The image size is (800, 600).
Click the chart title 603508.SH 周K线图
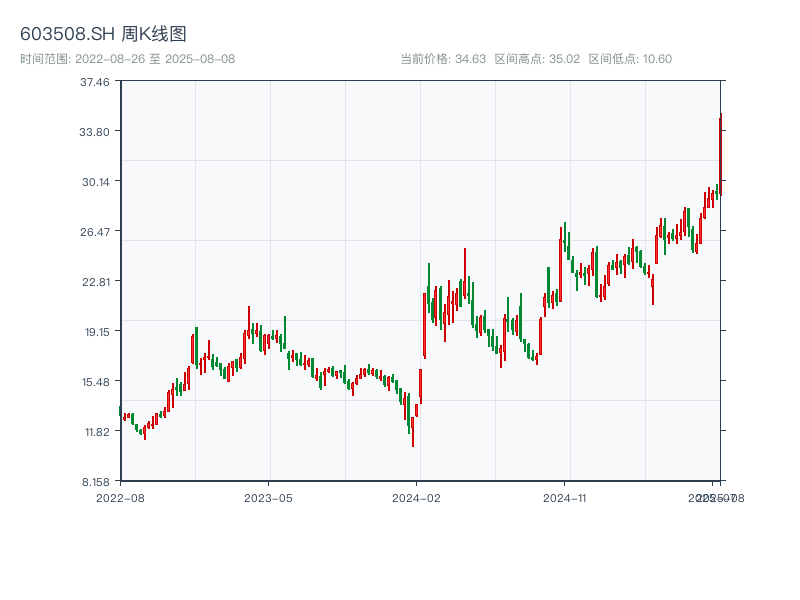[103, 35]
